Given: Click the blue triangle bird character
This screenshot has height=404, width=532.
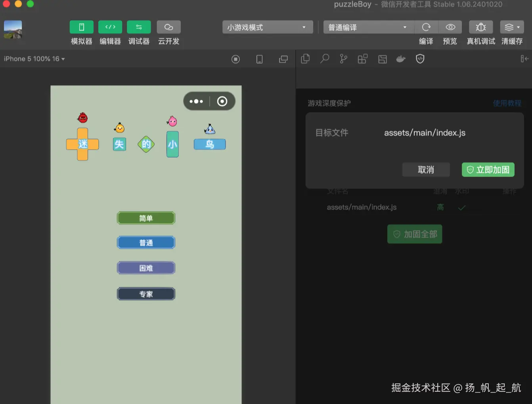Looking at the screenshot, I should click(x=209, y=129).
